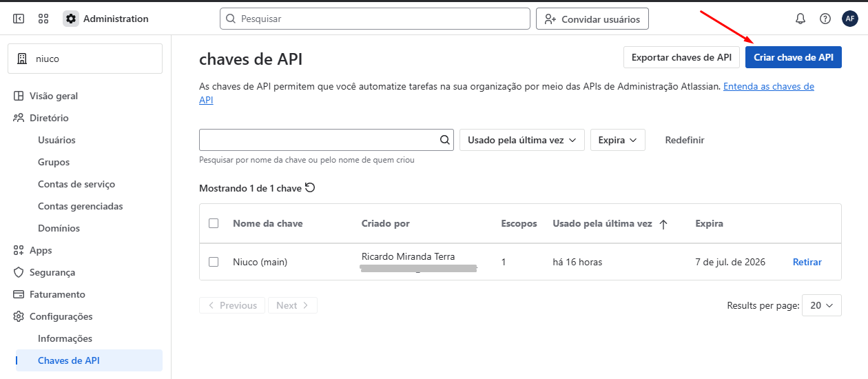
Task: Open Diretório section
Action: point(49,118)
